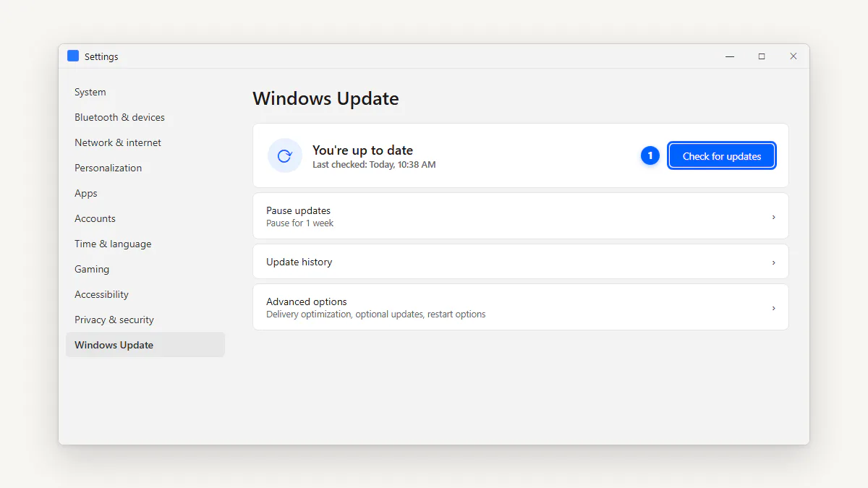The width and height of the screenshot is (868, 488).
Task: Click the Advanced options label
Action: [x=306, y=301]
